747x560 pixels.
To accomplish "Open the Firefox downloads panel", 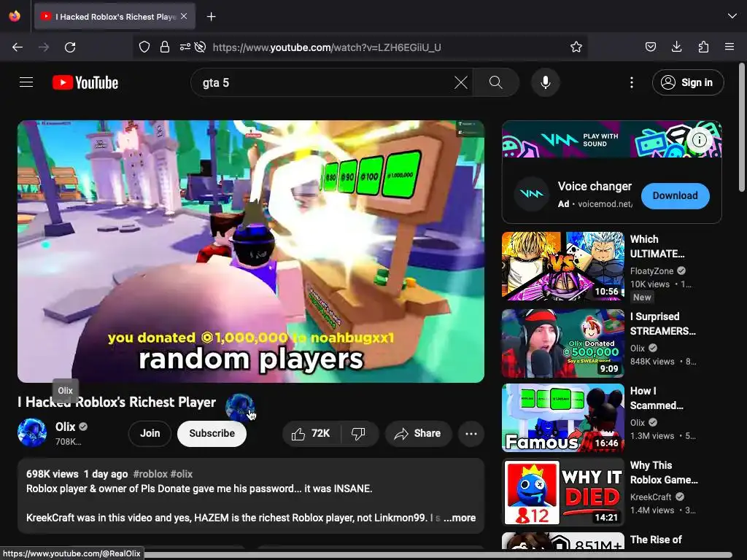I will pos(676,47).
